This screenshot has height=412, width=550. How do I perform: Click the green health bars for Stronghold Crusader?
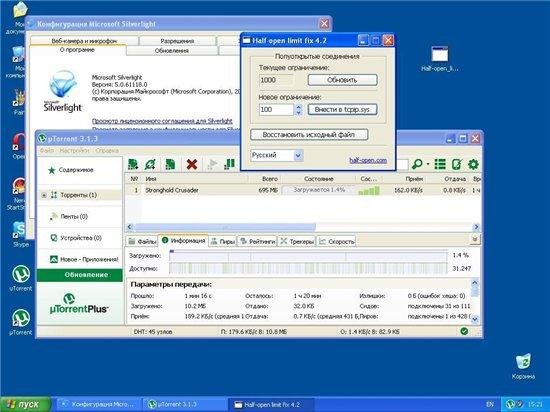pyautogui.click(x=369, y=191)
